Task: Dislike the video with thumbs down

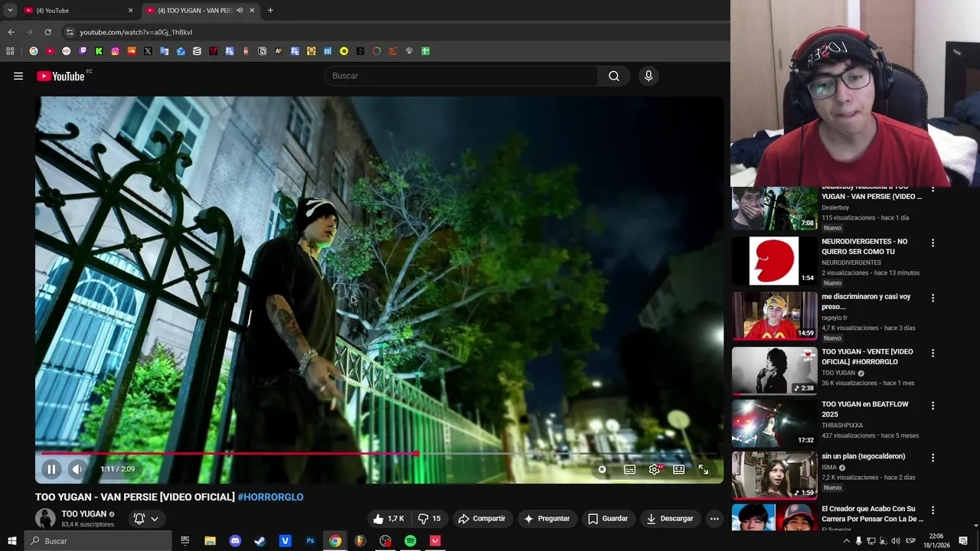Action: tap(430, 519)
